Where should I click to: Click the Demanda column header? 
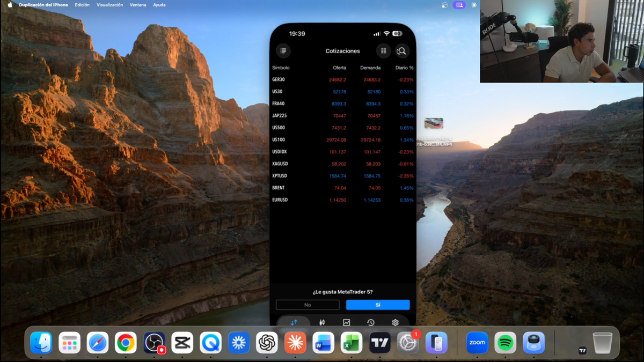click(x=370, y=68)
